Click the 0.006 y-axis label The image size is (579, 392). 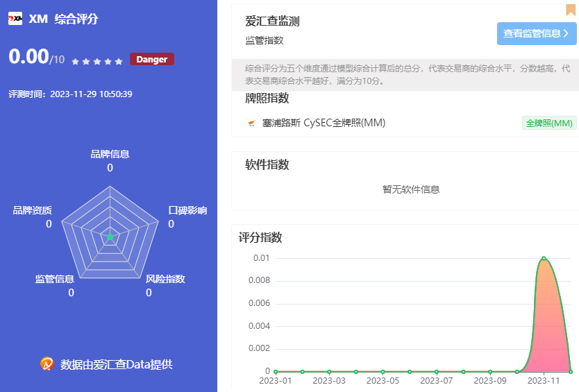259,303
